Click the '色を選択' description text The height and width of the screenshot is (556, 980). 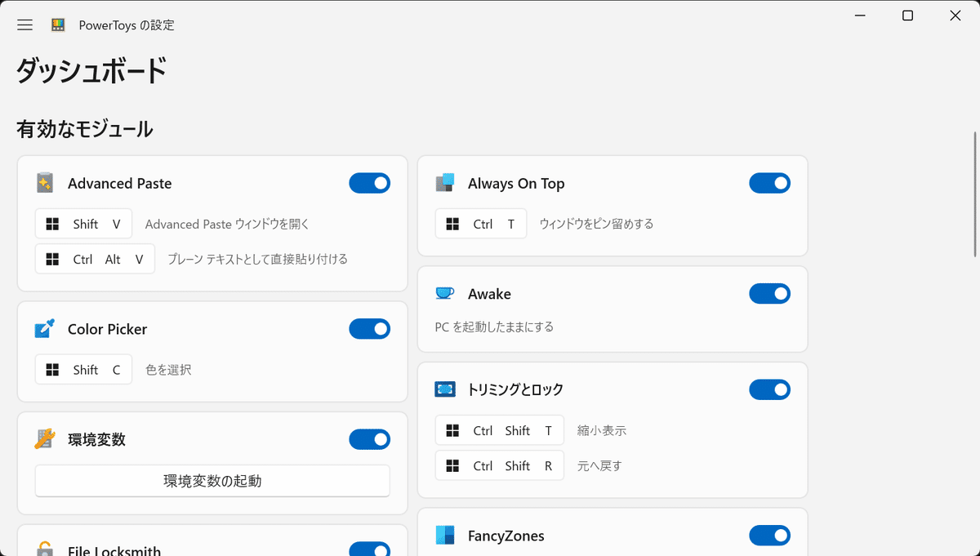pos(168,370)
